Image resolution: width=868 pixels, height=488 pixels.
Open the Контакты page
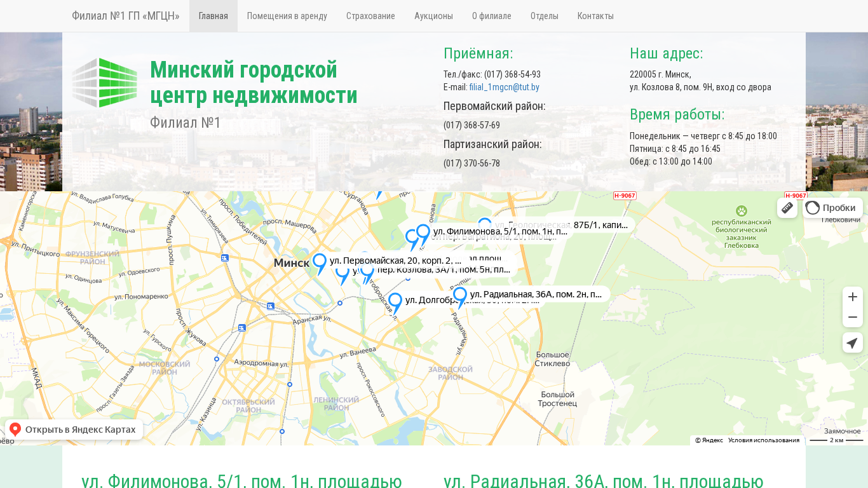pyautogui.click(x=595, y=16)
